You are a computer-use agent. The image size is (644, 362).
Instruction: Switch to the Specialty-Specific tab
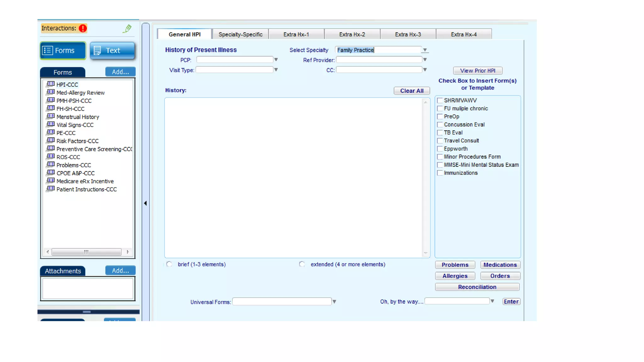click(240, 34)
